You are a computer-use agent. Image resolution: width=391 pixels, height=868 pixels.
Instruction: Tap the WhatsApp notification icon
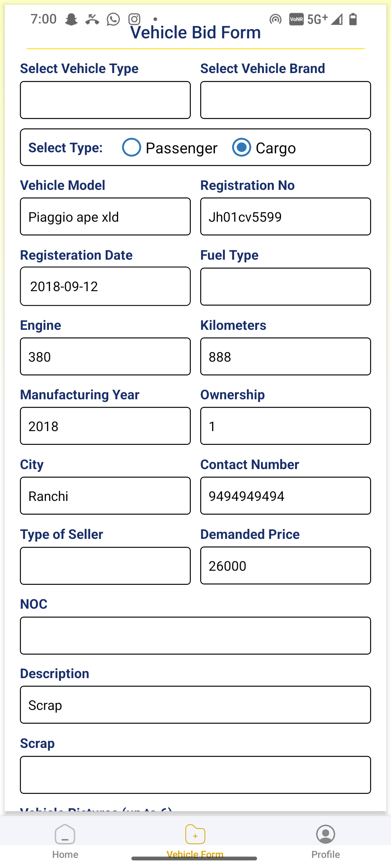pos(113,19)
